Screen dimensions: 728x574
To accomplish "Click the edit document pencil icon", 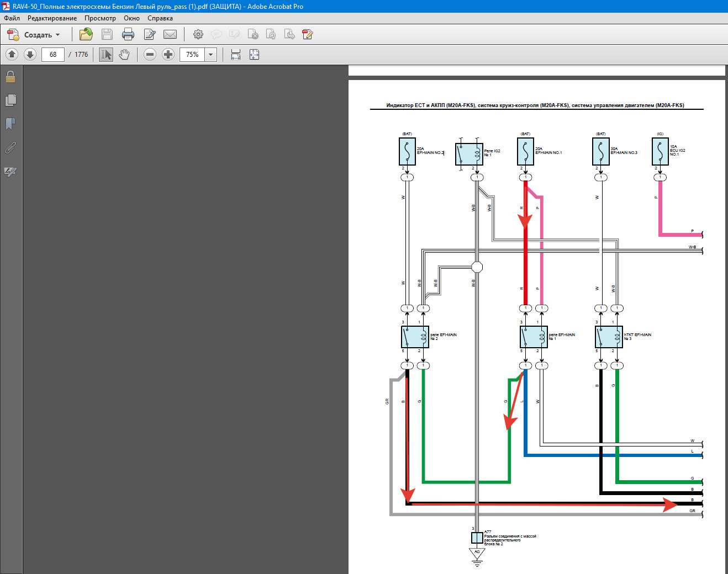I will point(150,35).
